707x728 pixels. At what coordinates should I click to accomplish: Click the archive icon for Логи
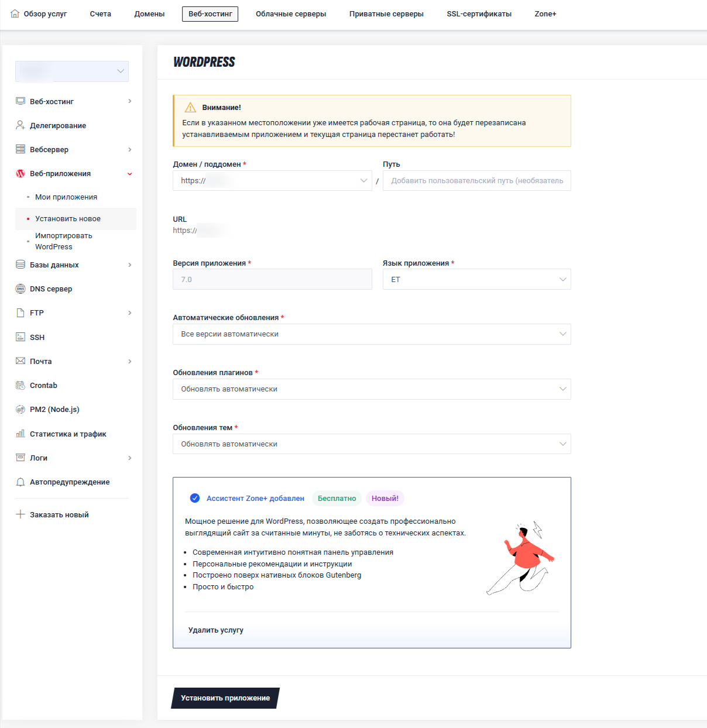pyautogui.click(x=20, y=458)
